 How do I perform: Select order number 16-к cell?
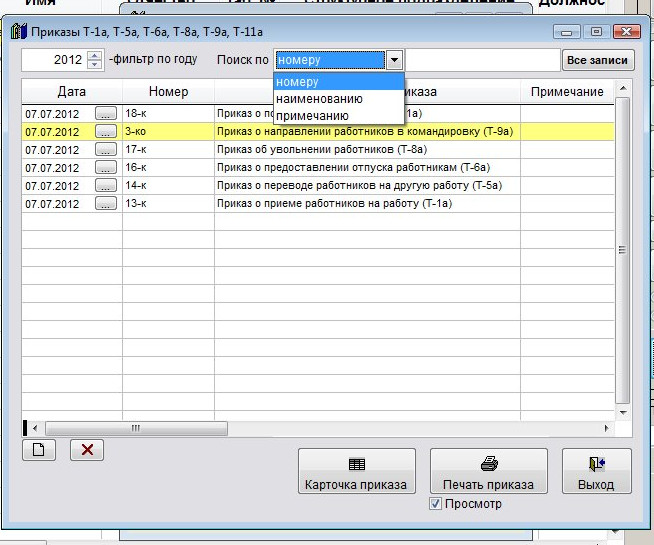click(x=168, y=167)
